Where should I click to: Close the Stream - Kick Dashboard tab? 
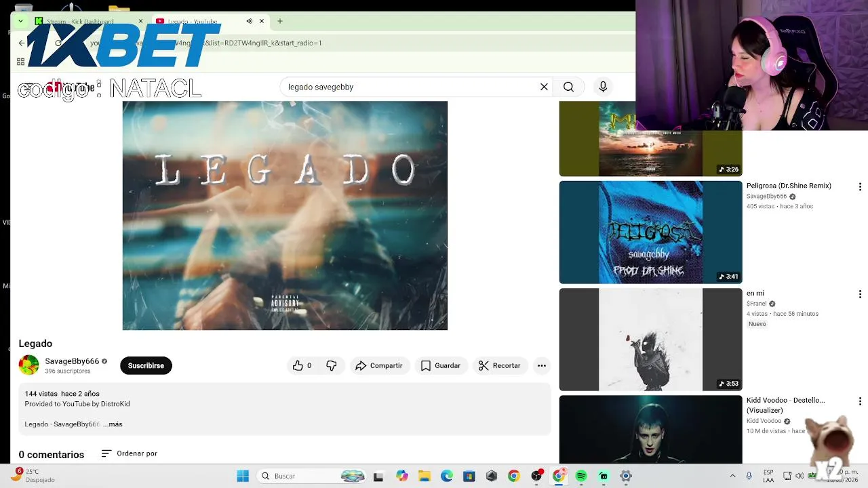(141, 21)
